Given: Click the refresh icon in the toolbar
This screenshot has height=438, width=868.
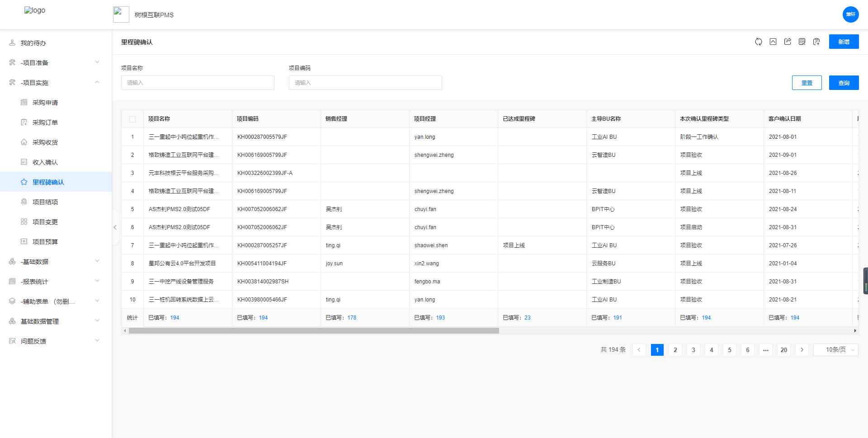Looking at the screenshot, I should click(759, 42).
